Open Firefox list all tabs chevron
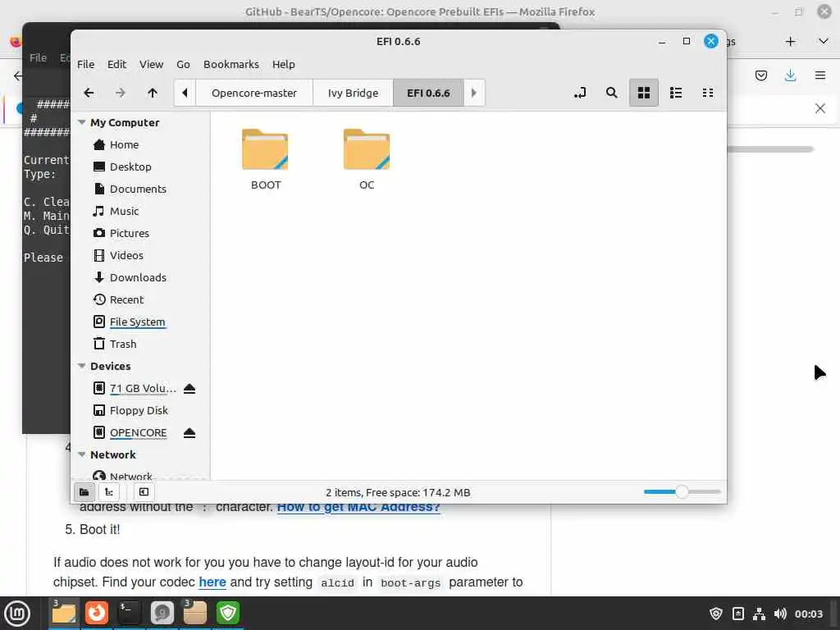This screenshot has width=840, height=630. click(824, 41)
